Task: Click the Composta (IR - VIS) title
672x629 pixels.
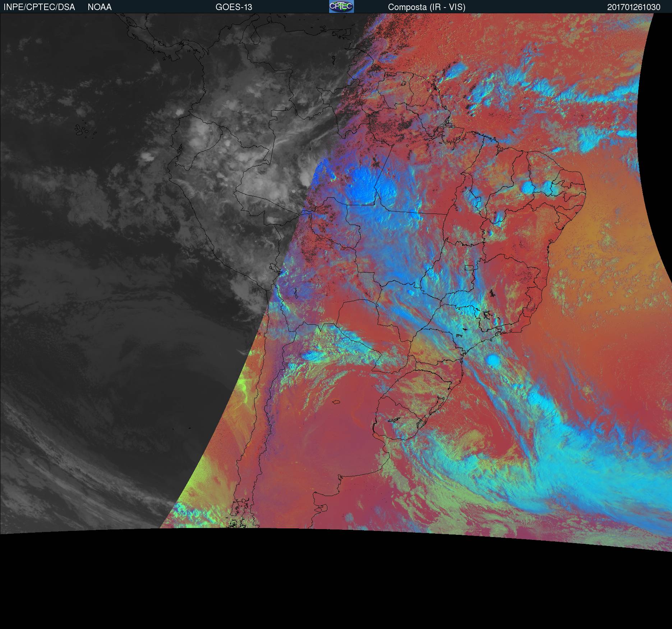Action: pyautogui.click(x=427, y=7)
